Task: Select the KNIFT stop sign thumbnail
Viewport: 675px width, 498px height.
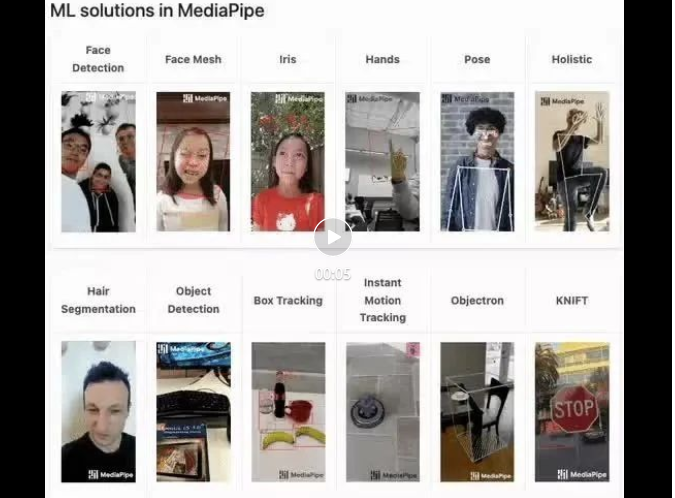Action: tap(572, 412)
